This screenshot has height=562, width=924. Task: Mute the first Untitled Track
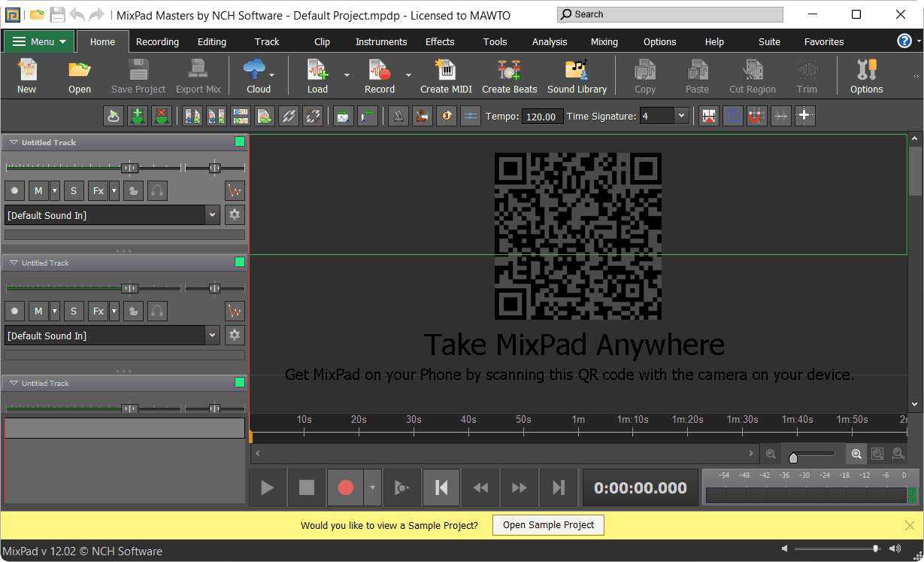[39, 190]
